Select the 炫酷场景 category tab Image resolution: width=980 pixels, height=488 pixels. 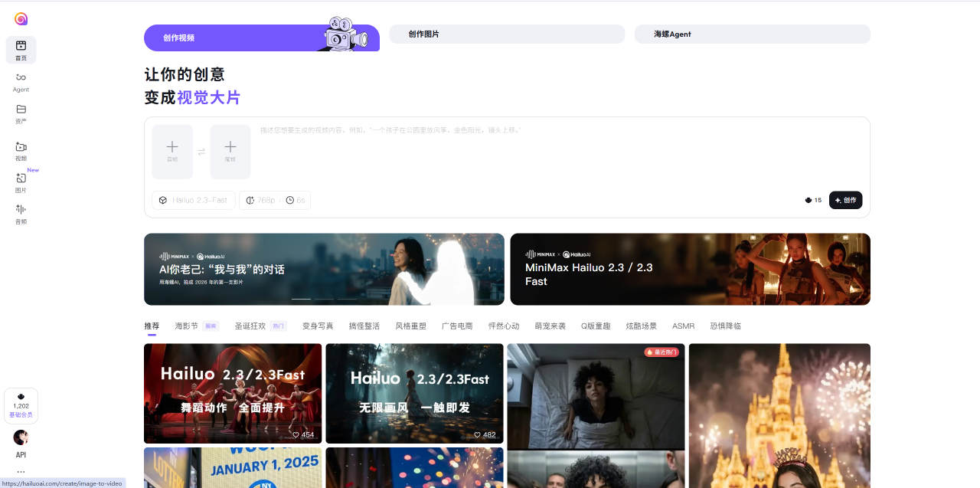[641, 326]
